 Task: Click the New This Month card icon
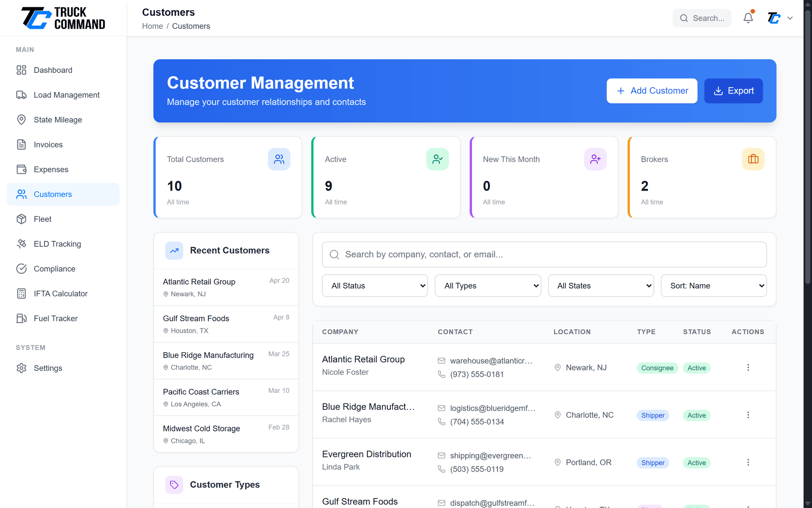595,159
